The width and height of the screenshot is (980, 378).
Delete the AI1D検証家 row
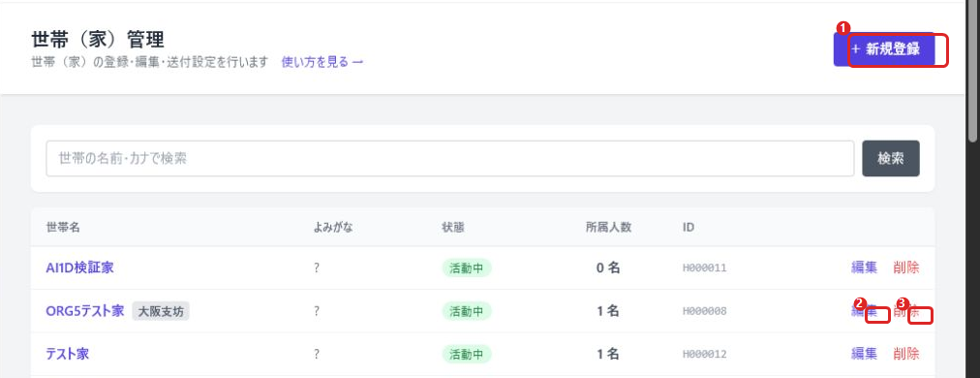(906, 268)
